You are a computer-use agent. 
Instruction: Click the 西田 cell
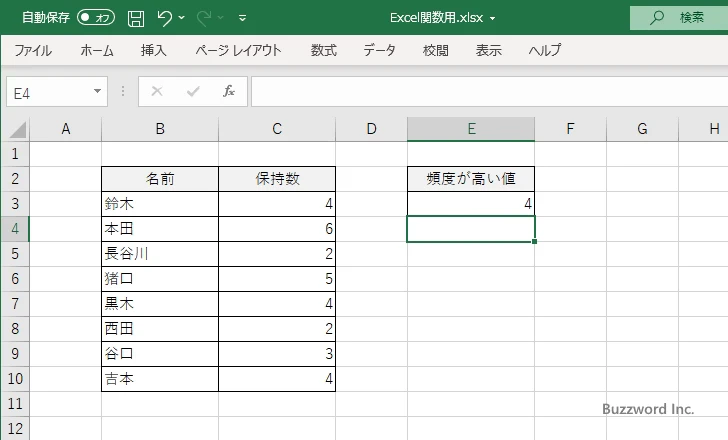pos(160,329)
